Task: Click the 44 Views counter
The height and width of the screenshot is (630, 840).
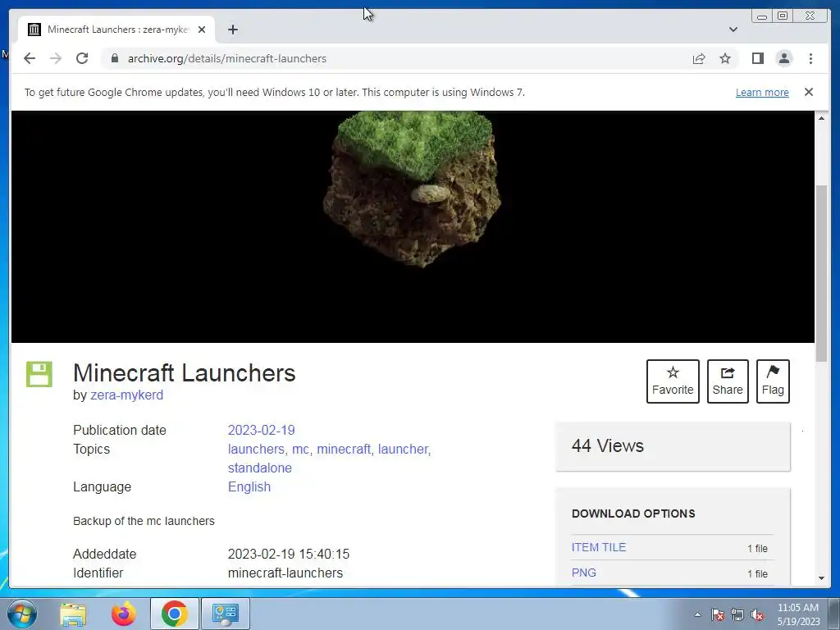Action: coord(608,445)
